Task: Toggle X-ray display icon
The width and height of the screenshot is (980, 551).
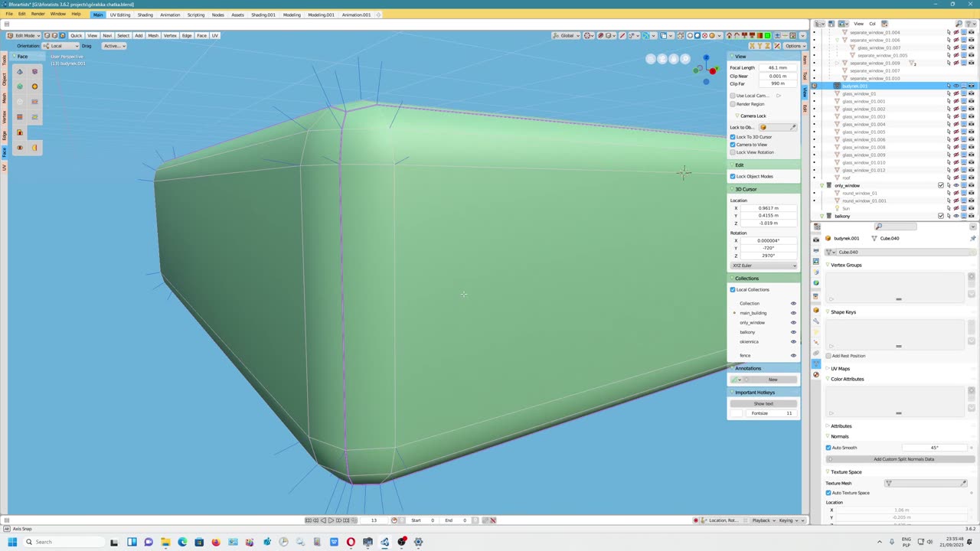Action: (x=681, y=35)
